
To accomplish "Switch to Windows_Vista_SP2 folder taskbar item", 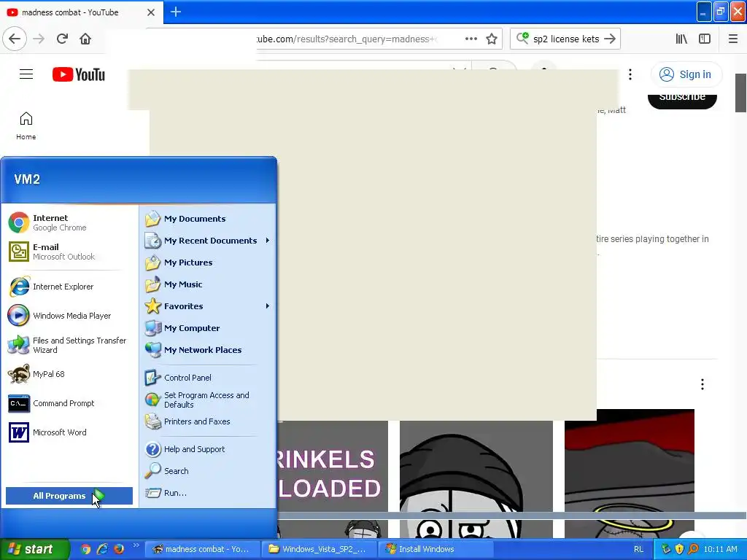I will click(x=319, y=549).
